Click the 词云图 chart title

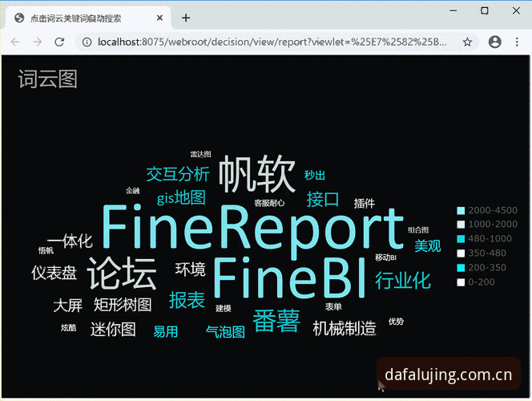point(47,79)
